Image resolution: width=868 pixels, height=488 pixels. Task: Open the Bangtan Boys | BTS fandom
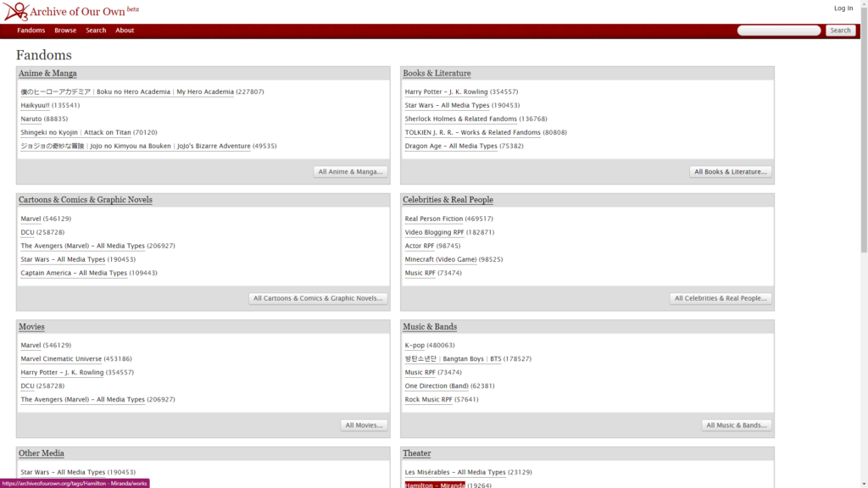point(453,359)
